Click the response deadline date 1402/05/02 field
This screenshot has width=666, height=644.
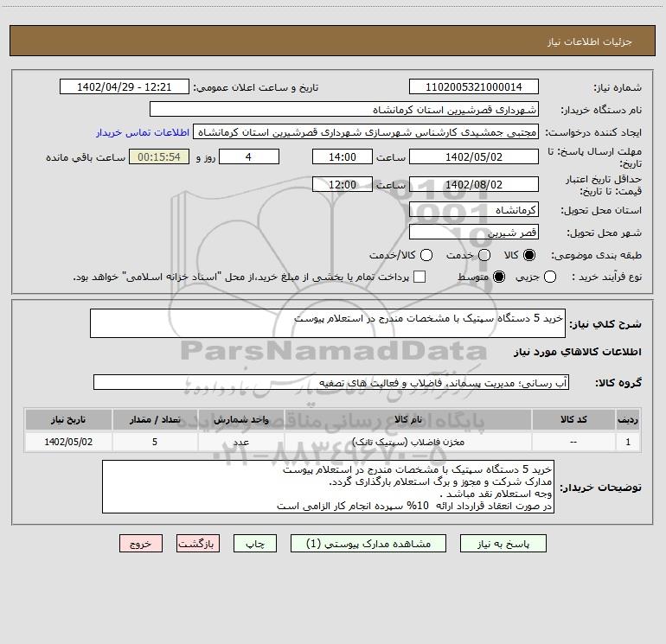(x=474, y=156)
